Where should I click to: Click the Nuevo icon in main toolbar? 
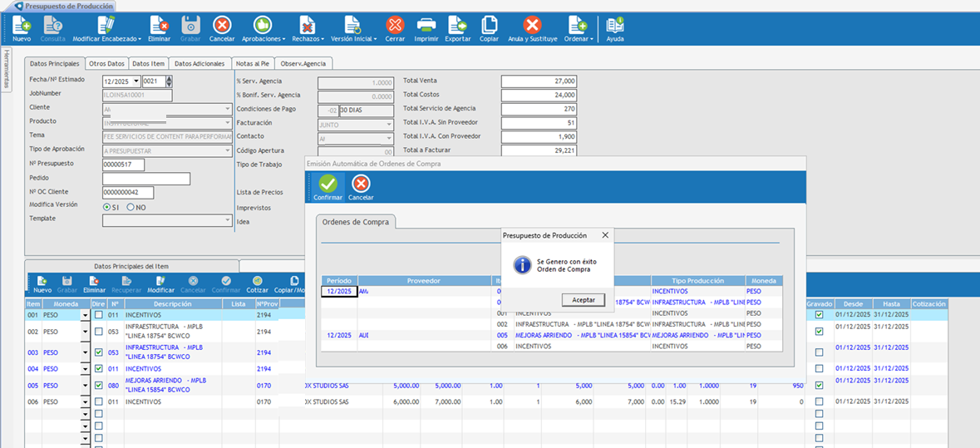[22, 26]
